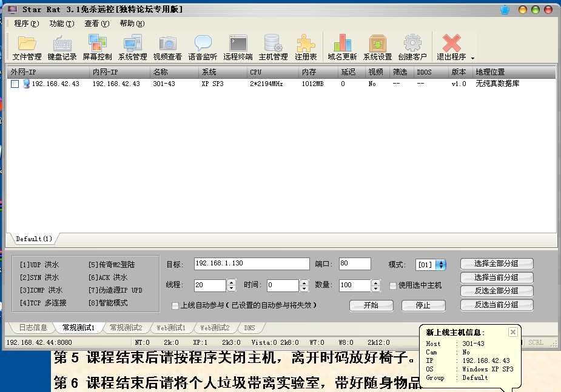Sort by the 内网-IP column header
Image resolution: width=561 pixels, height=392 pixels.
coord(119,72)
